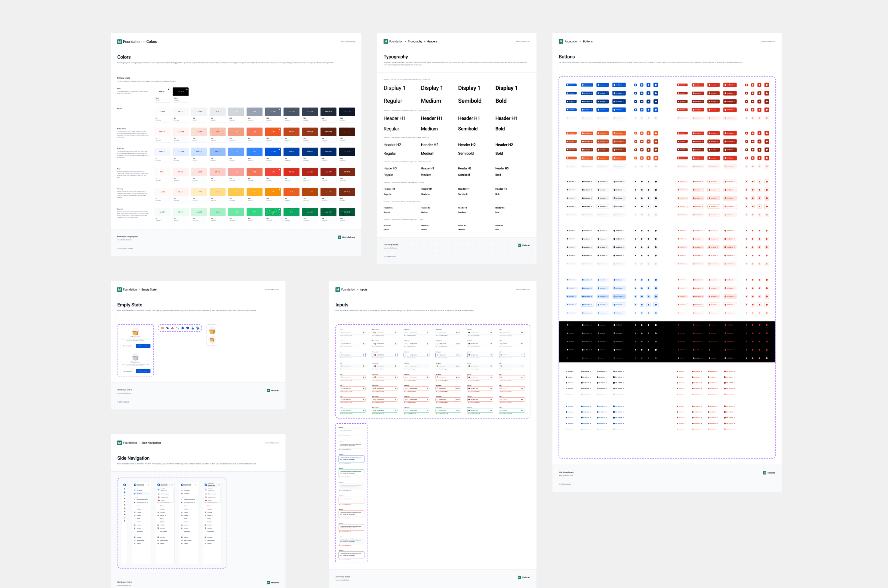Select the Black base color swatch
The width and height of the screenshot is (888, 588).
pos(180,92)
